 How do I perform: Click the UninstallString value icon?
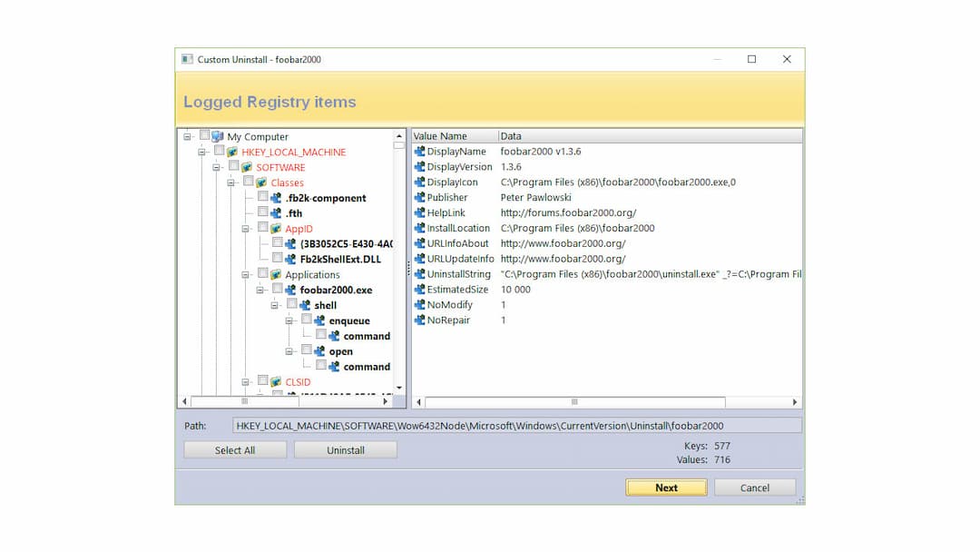click(421, 273)
